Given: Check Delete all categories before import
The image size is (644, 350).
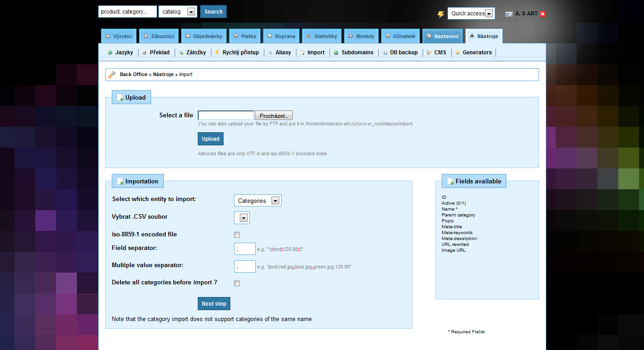Looking at the screenshot, I should click(237, 283).
